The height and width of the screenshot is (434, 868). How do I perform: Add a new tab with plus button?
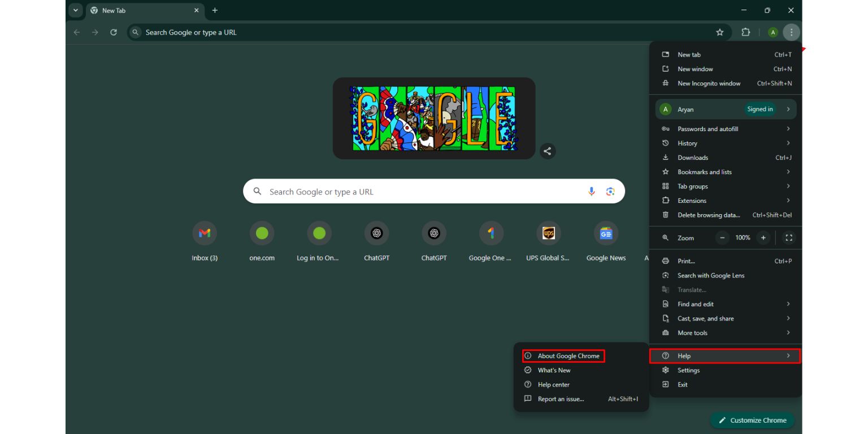pos(215,10)
